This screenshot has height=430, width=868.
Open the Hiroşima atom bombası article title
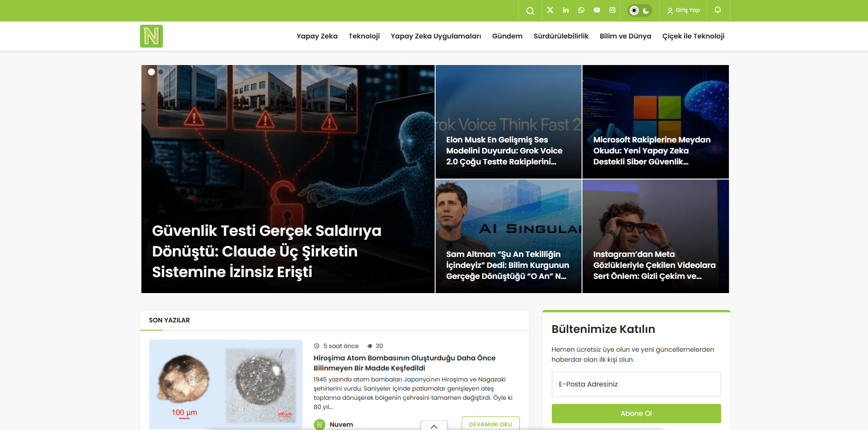coord(404,363)
